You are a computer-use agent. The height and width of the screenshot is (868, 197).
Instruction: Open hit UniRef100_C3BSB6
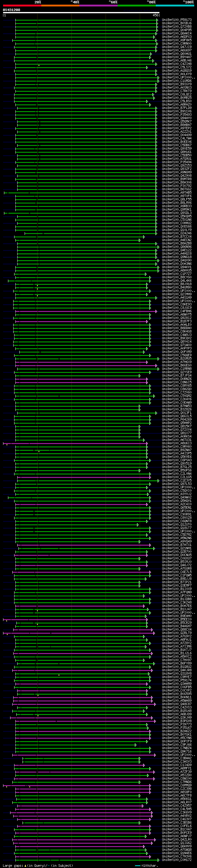pyautogui.click(x=177, y=822)
